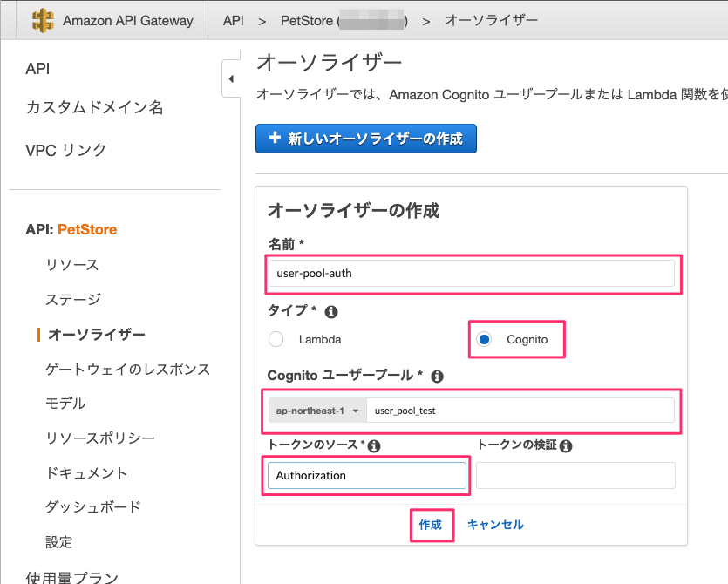Click the info icon next to トークンのソース
Viewport: 728px width, 584px height.
[x=374, y=446]
